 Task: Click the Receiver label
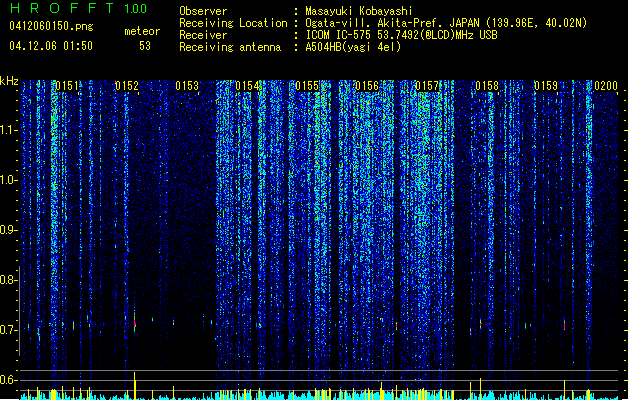pos(203,35)
